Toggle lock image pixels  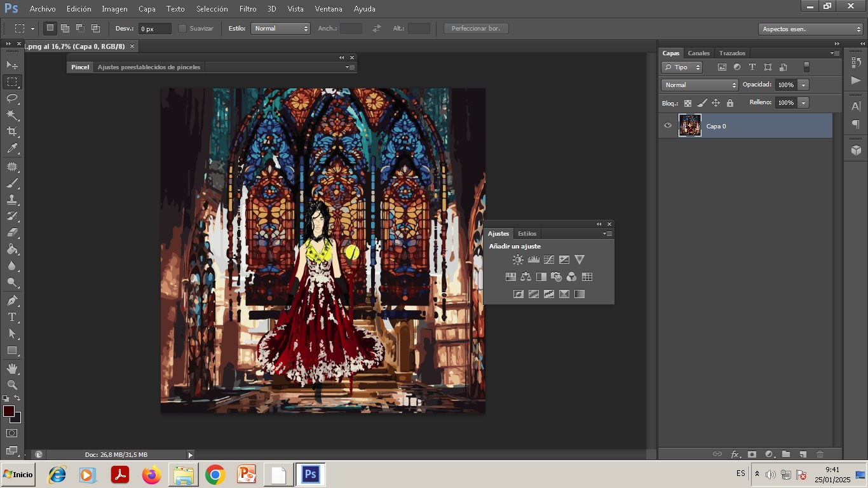pos(702,103)
